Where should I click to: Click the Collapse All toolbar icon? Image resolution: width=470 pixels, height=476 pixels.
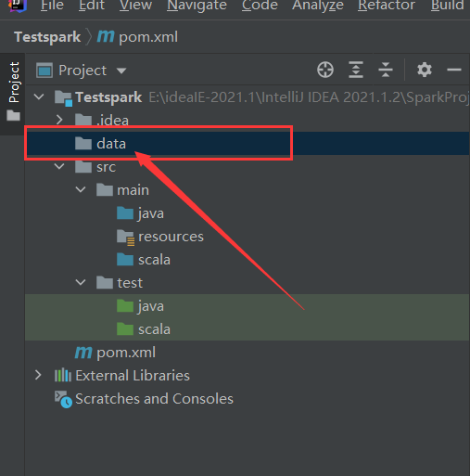pos(386,70)
